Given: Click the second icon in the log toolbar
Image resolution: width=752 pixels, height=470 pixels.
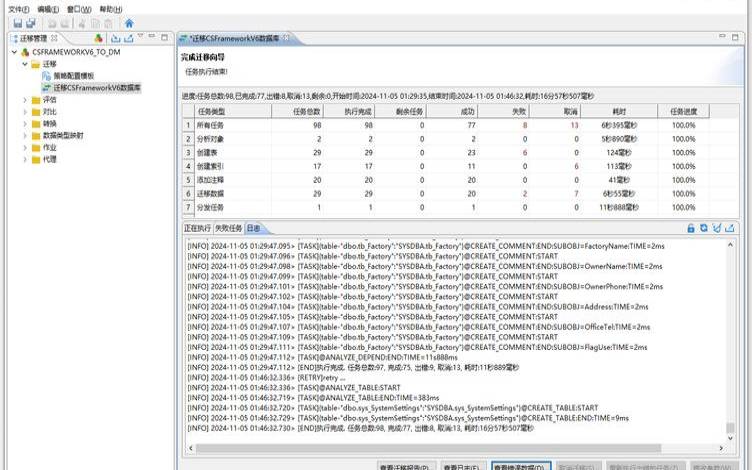Looking at the screenshot, I should [x=704, y=228].
